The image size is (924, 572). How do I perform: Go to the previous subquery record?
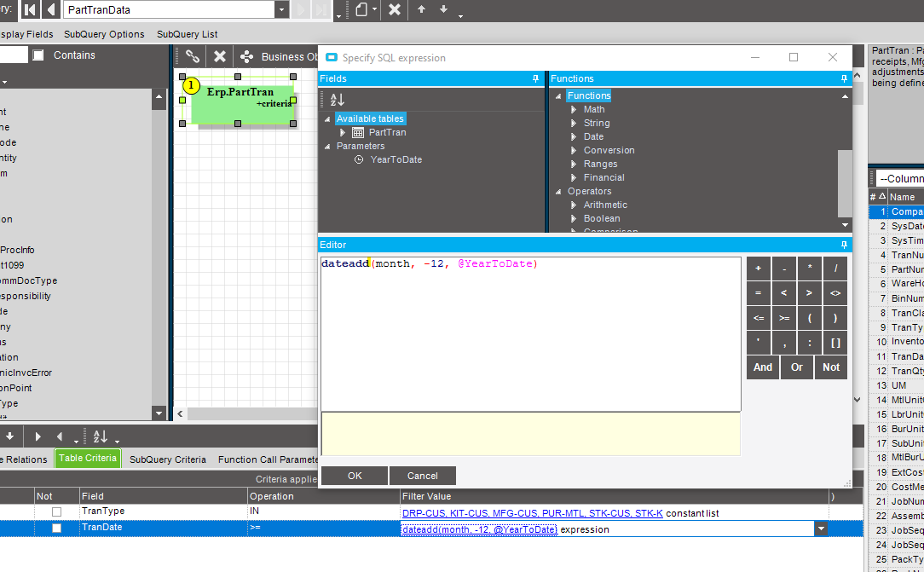point(51,9)
